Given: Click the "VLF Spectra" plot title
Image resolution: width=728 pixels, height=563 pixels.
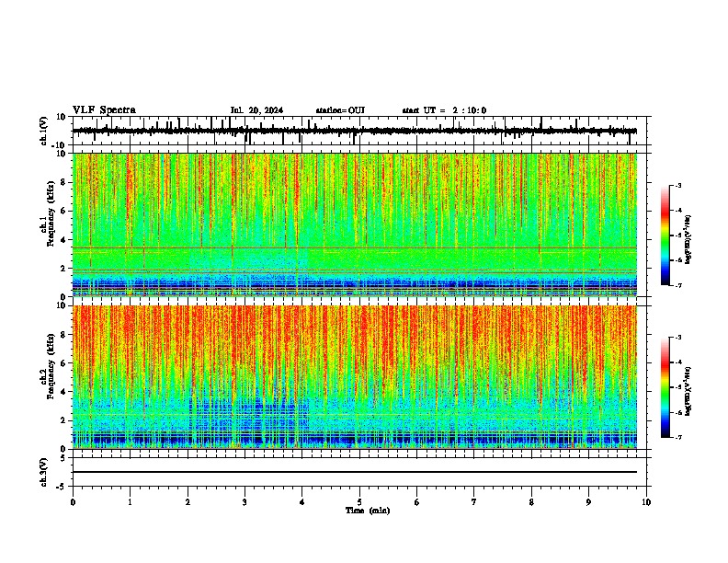Looking at the screenshot, I should click(x=104, y=110).
